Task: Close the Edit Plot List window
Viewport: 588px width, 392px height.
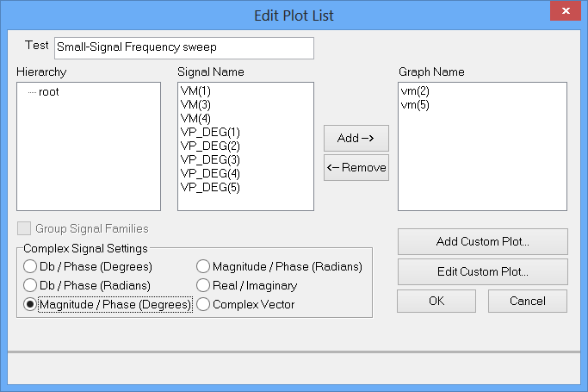Action: [565, 14]
